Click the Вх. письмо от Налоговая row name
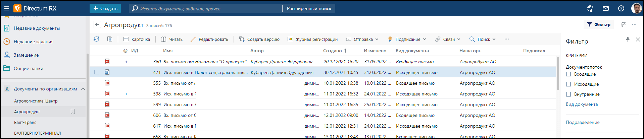This screenshot has width=644, height=139. tap(205, 62)
